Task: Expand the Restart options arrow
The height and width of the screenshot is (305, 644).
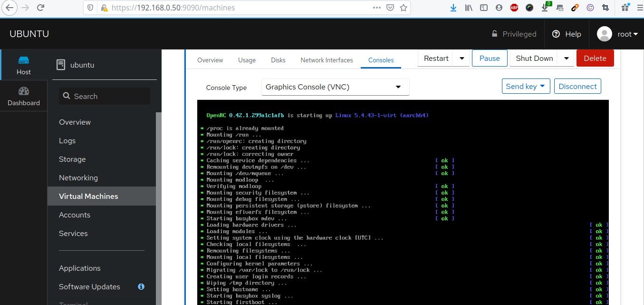Action: coord(461,58)
